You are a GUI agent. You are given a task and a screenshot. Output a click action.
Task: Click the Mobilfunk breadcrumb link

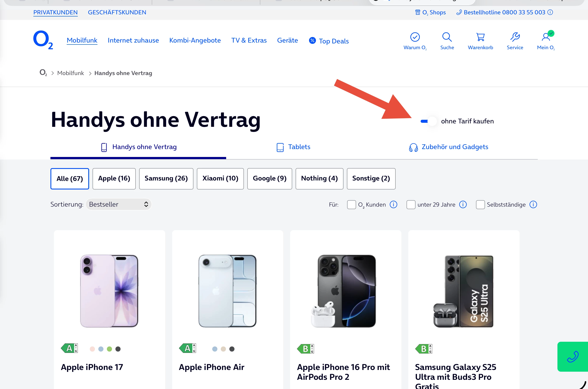70,73
